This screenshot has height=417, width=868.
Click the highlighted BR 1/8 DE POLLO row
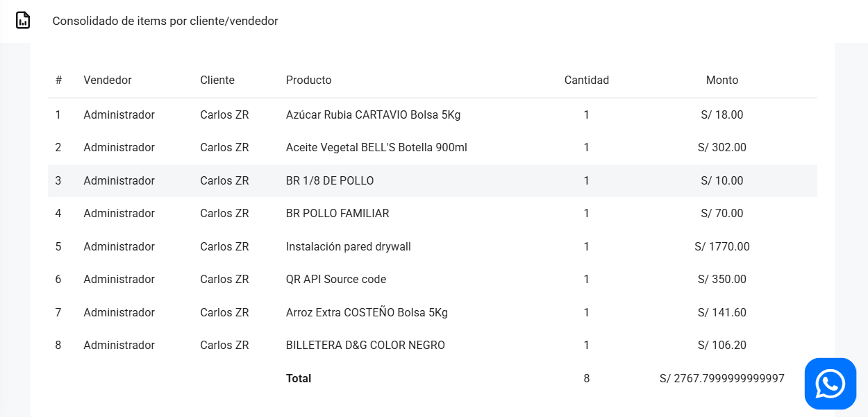[433, 180]
